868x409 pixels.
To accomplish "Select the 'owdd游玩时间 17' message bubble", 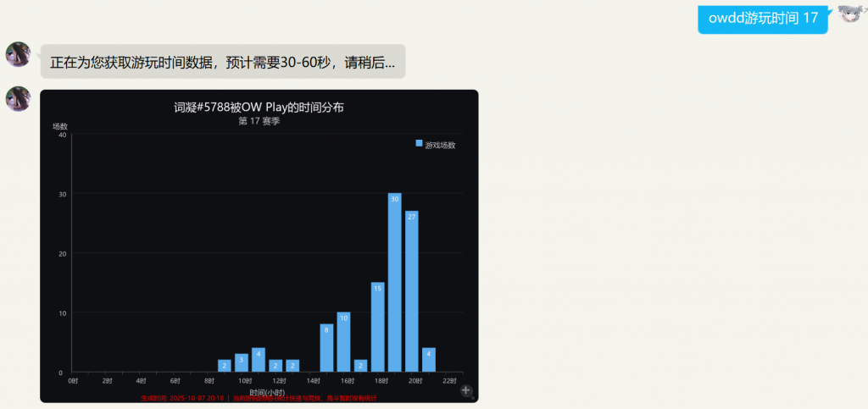I will (763, 19).
